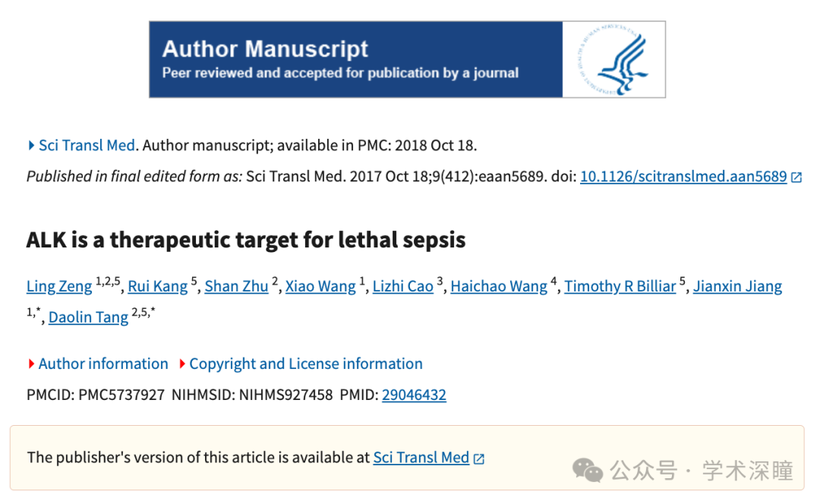
Task: Open author Rui Kang link
Action: coord(157,286)
